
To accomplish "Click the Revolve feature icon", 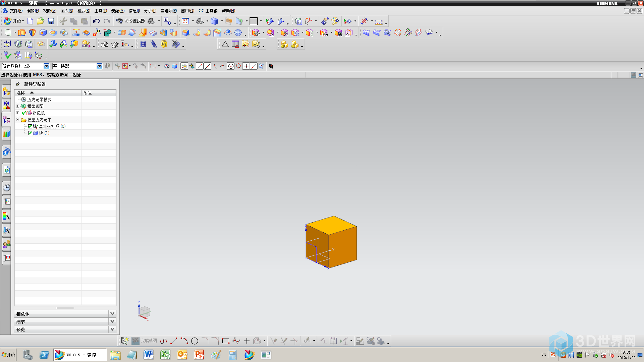I will click(x=32, y=33).
